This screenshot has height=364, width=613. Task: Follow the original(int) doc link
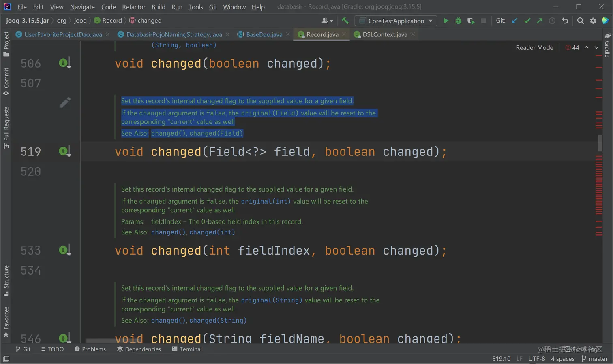[266, 201]
